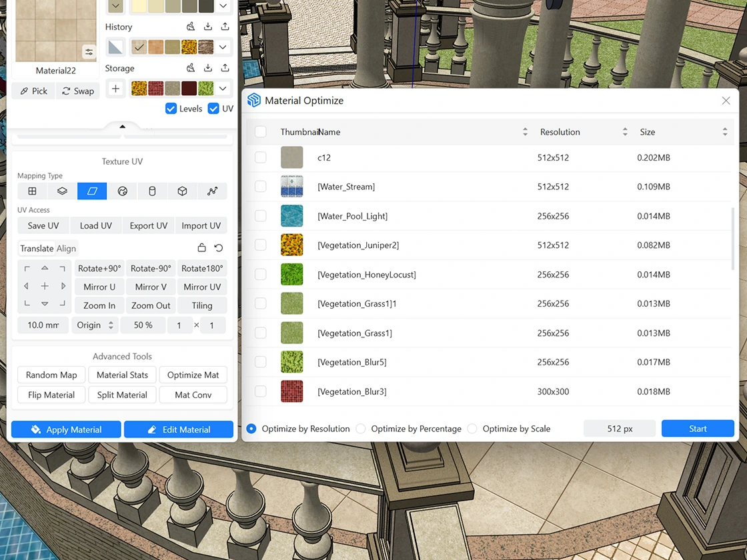Expand the Storage swatches dropdown
747x560 pixels.
(x=223, y=89)
